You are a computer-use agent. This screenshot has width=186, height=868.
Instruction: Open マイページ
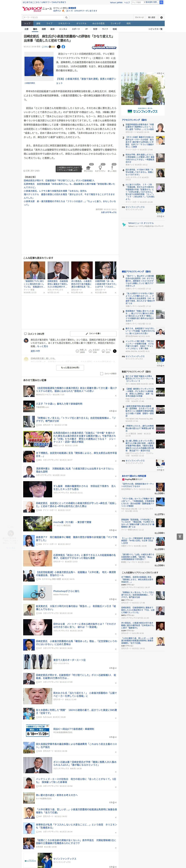tap(139, 17)
